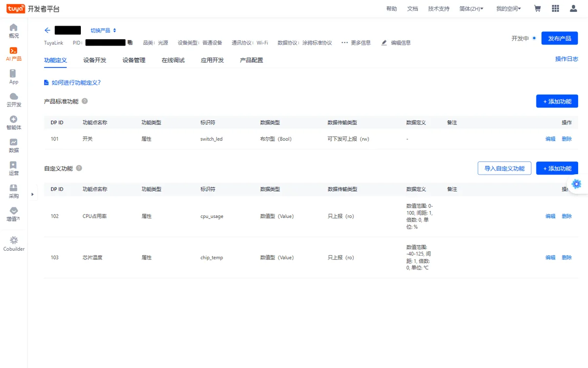Open the floating AI assistant icon
Screen dimensions: 588x368
(x=577, y=184)
